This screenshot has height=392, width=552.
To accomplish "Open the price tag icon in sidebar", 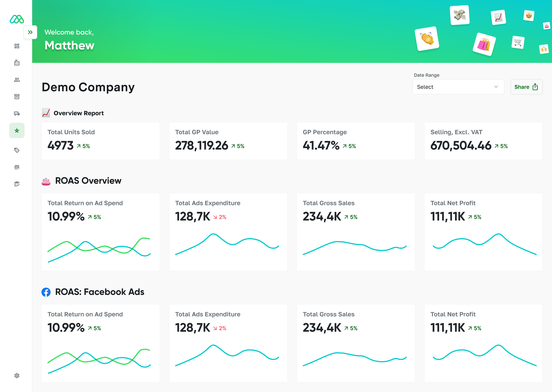I will (x=17, y=150).
